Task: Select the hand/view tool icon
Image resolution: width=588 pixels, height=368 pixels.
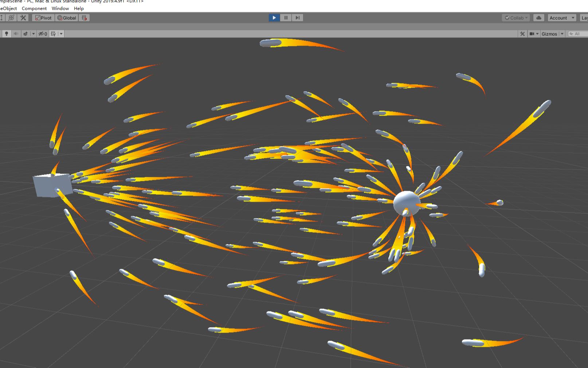Action: pos(2,18)
